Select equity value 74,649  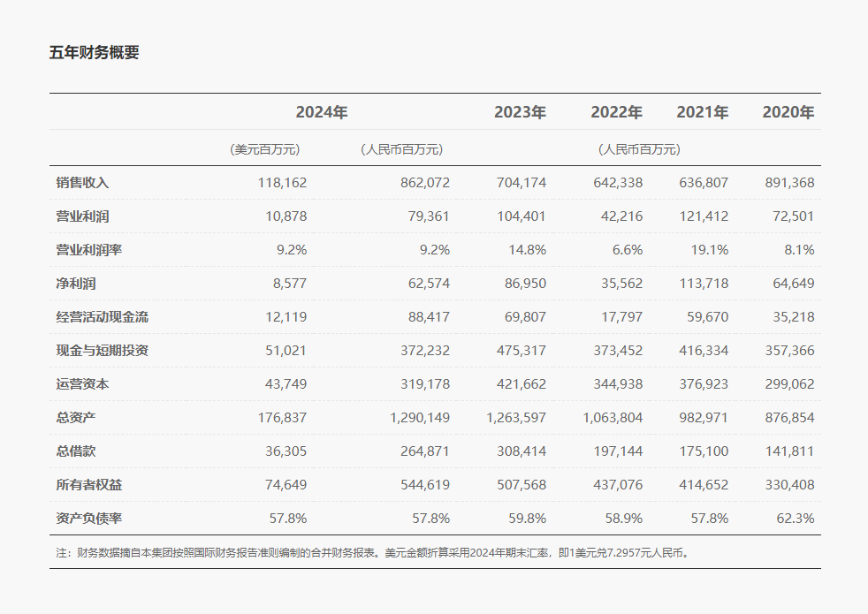(286, 485)
